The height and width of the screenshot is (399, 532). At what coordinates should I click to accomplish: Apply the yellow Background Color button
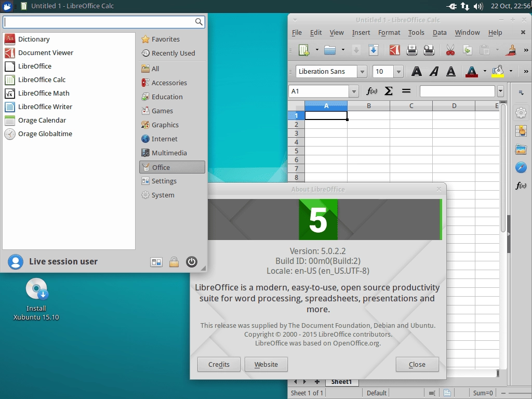pos(498,71)
